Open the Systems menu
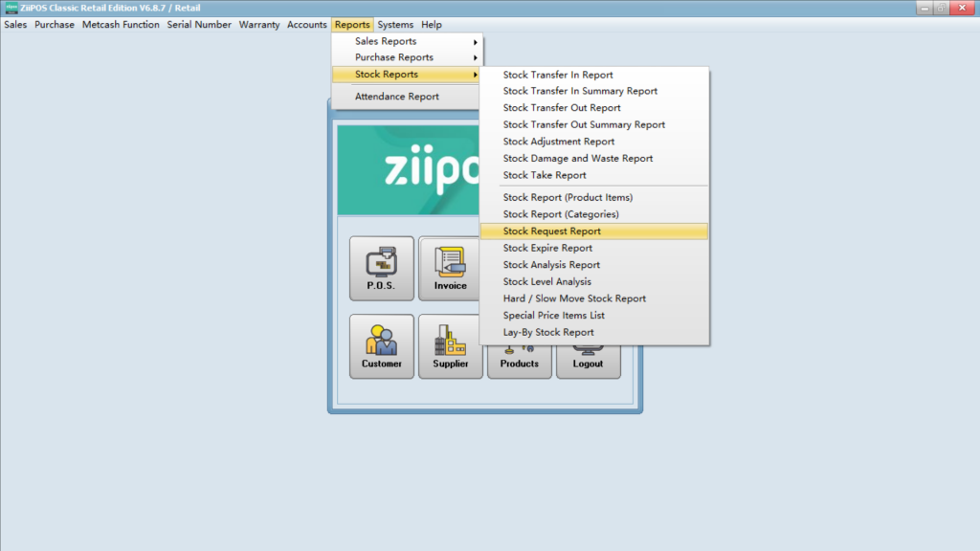The width and height of the screenshot is (980, 551). point(395,25)
